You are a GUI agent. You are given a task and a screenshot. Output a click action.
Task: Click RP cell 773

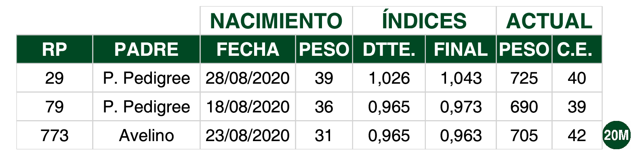(55, 135)
